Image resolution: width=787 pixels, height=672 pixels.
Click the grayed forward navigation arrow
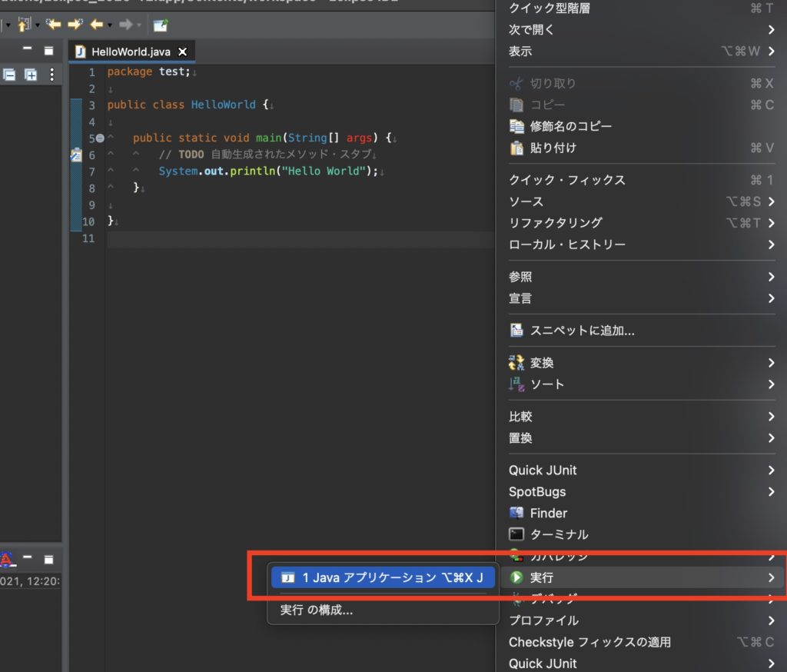(125, 24)
